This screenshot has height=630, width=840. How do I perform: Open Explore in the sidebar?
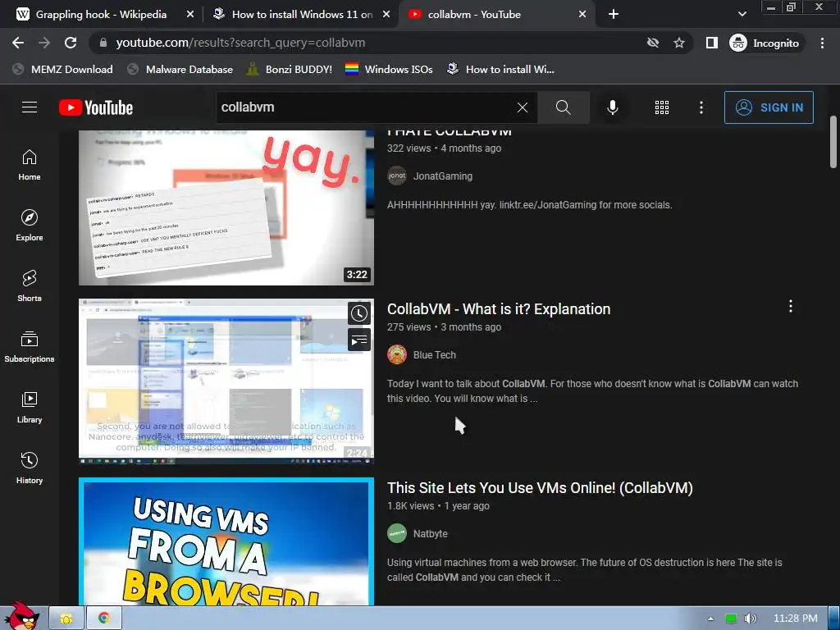tap(30, 226)
